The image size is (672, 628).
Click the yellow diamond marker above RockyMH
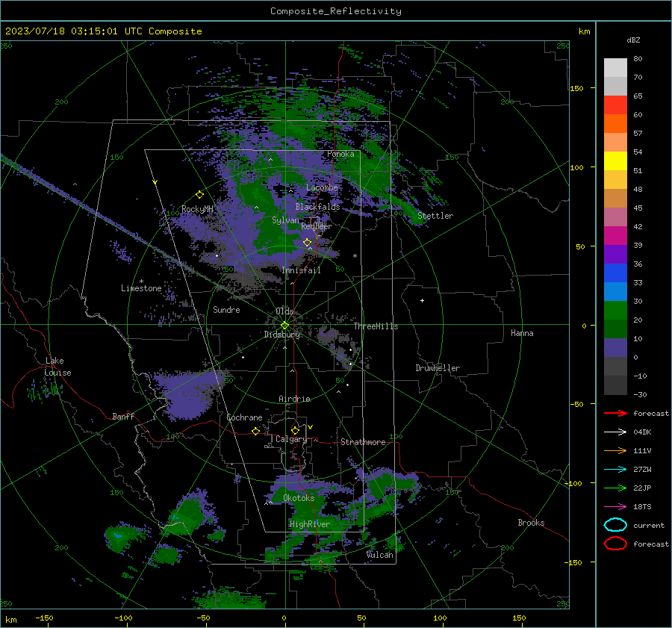click(199, 195)
